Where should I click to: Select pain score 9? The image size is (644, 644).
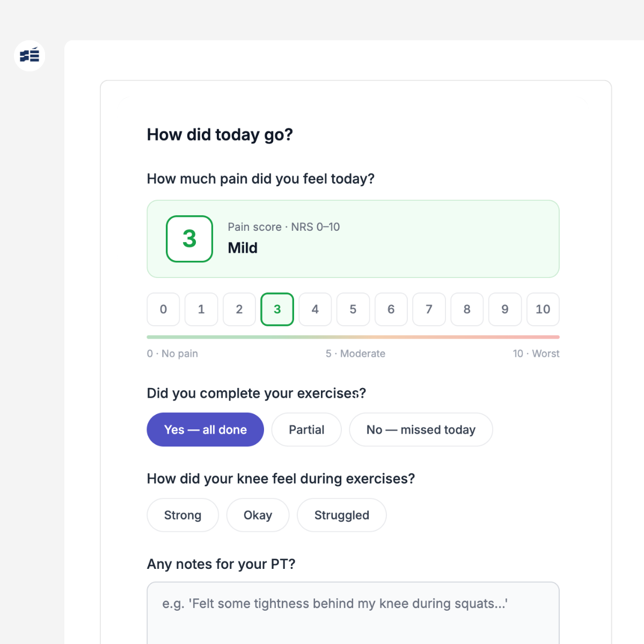click(505, 309)
